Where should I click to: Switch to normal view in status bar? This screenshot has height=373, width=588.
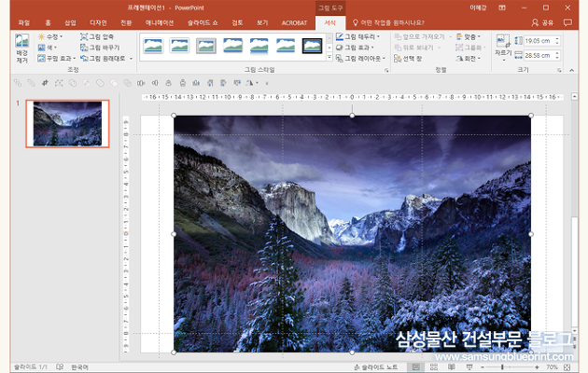point(416,367)
